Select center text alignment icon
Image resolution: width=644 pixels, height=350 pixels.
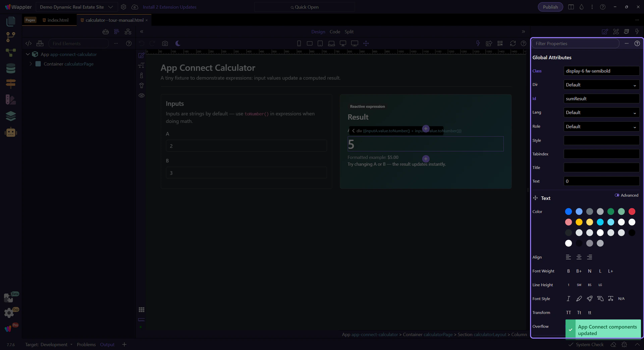tap(579, 257)
